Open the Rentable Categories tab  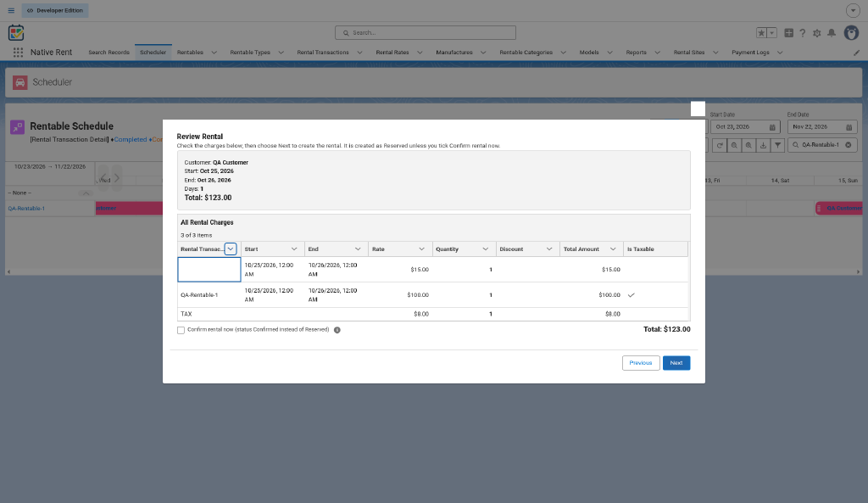[526, 53]
